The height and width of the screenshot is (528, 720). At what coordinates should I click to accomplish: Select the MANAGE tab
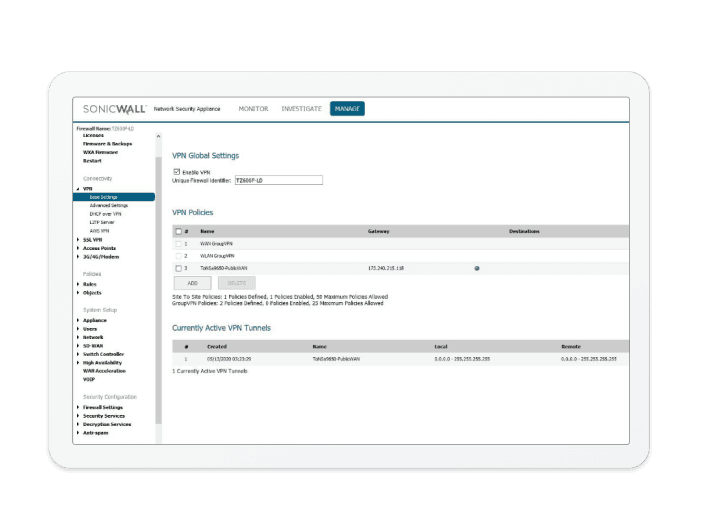347,108
